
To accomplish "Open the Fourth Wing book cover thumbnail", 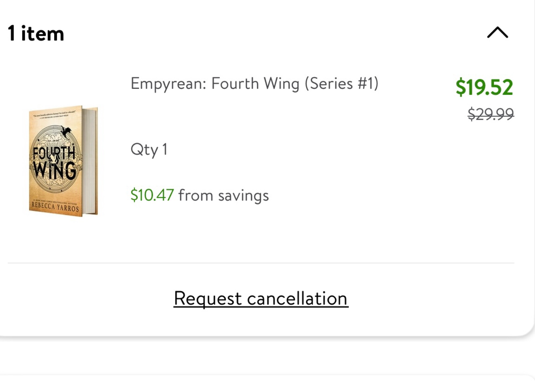I will click(63, 161).
